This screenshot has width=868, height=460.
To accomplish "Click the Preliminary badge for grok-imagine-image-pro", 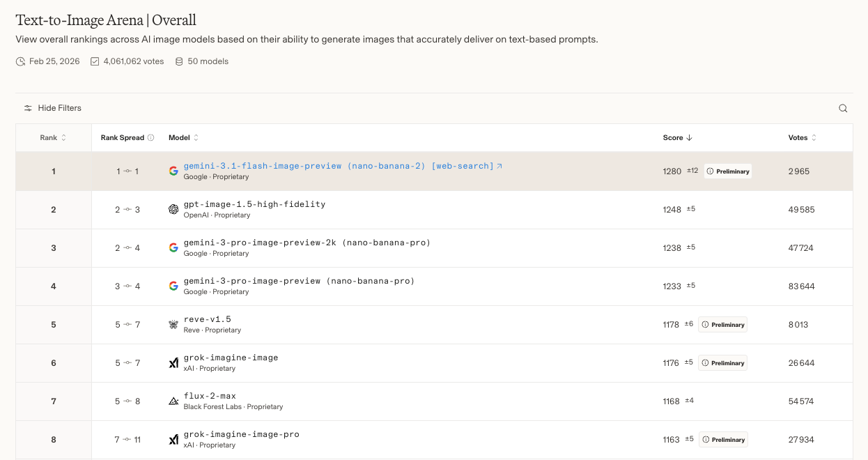I will [x=723, y=440].
